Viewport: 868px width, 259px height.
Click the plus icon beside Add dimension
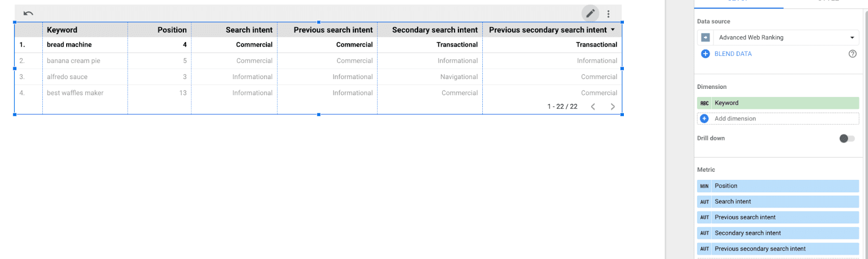(x=704, y=119)
